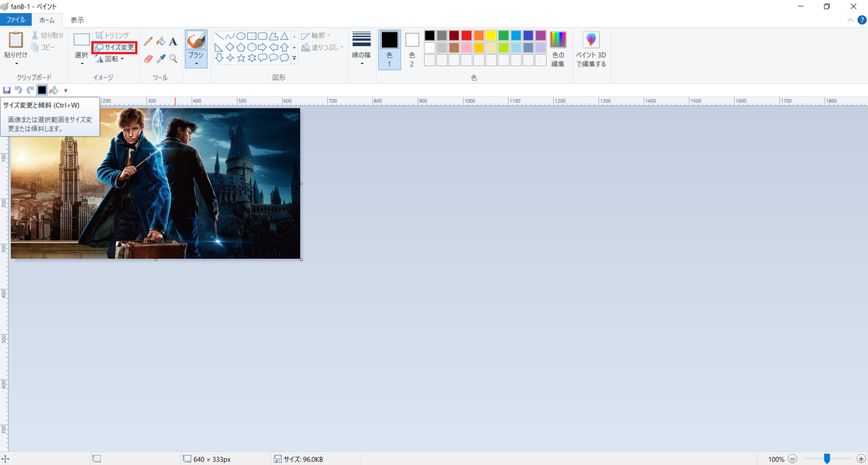Click the 貼り付け clipboard paste icon
868x465 pixels.
(x=15, y=40)
